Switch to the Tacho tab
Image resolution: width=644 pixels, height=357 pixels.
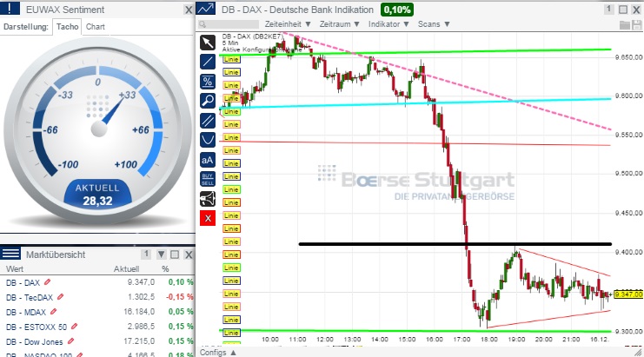pos(68,27)
